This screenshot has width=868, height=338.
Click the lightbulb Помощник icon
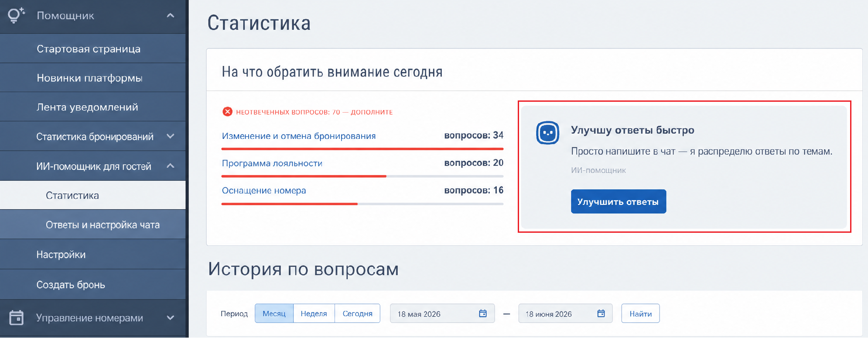tap(16, 15)
